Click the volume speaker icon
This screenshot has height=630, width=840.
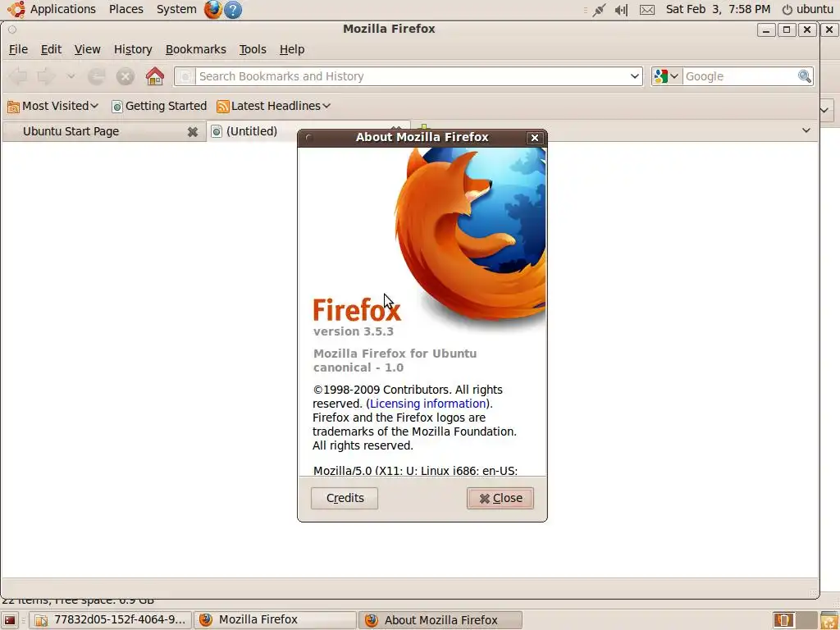pyautogui.click(x=621, y=10)
